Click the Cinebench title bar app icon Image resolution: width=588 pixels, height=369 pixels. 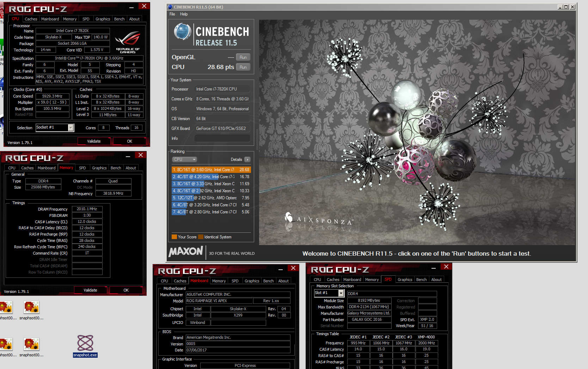[x=170, y=7]
